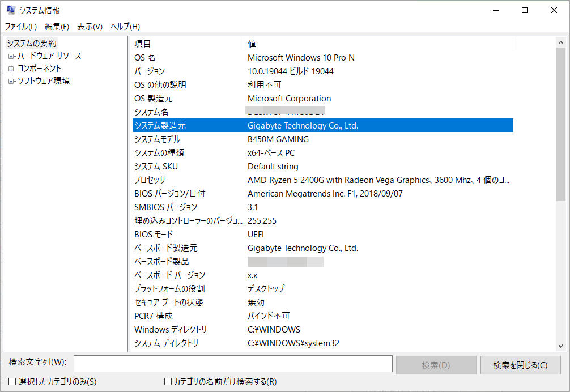Select ソフトウェア環境 tree item
Viewport: 570px width, 392px height.
[44, 80]
